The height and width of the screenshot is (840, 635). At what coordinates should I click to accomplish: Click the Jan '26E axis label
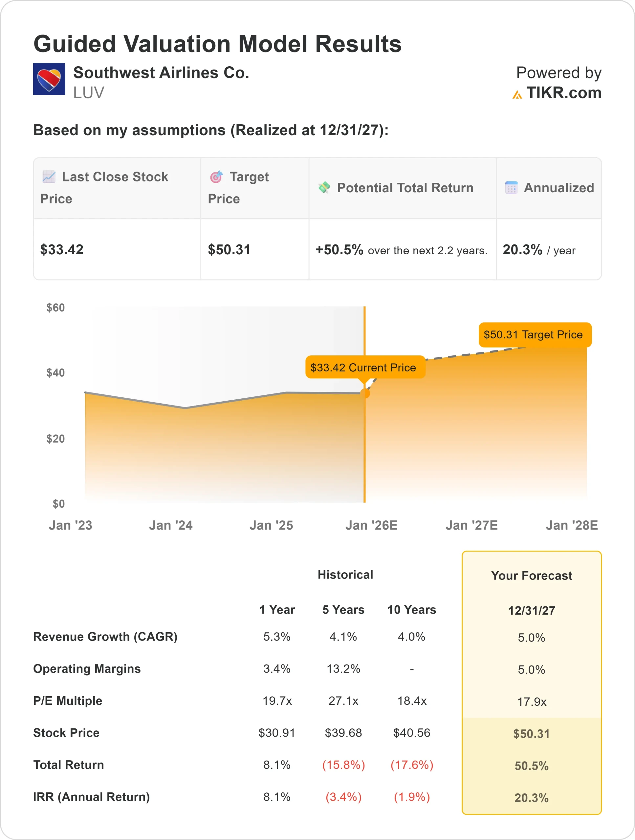click(x=371, y=525)
